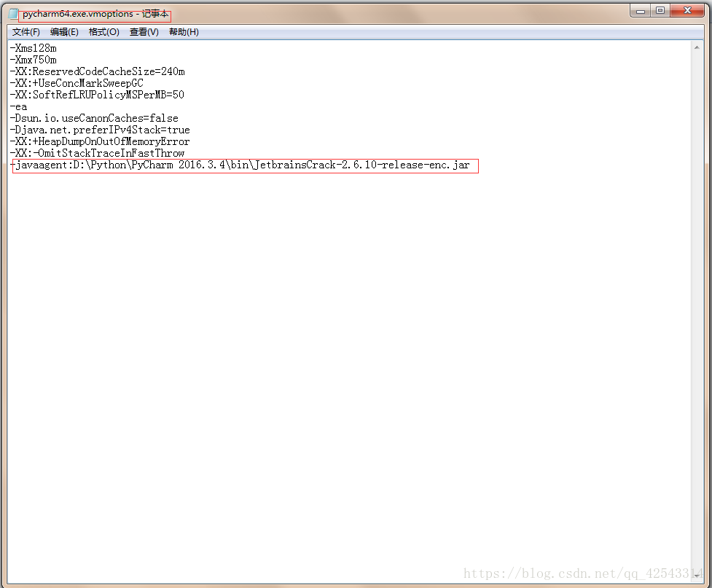Open the 格式(O) menu
The height and width of the screenshot is (588, 712).
(104, 32)
